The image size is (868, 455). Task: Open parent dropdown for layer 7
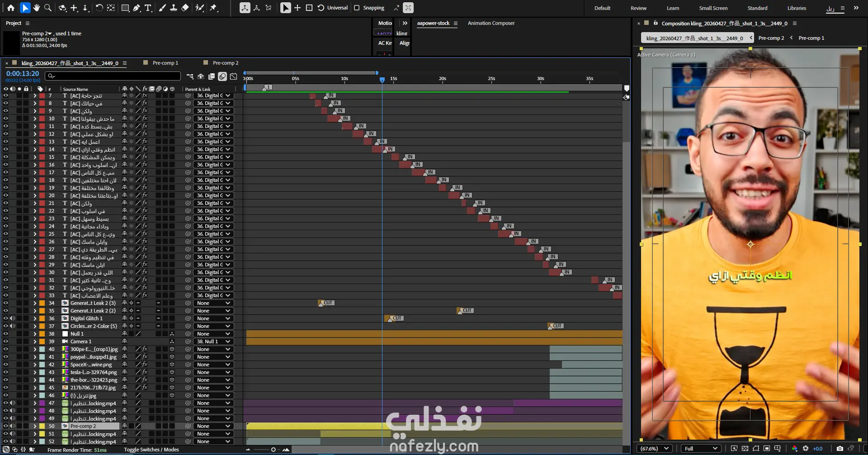[x=213, y=95]
